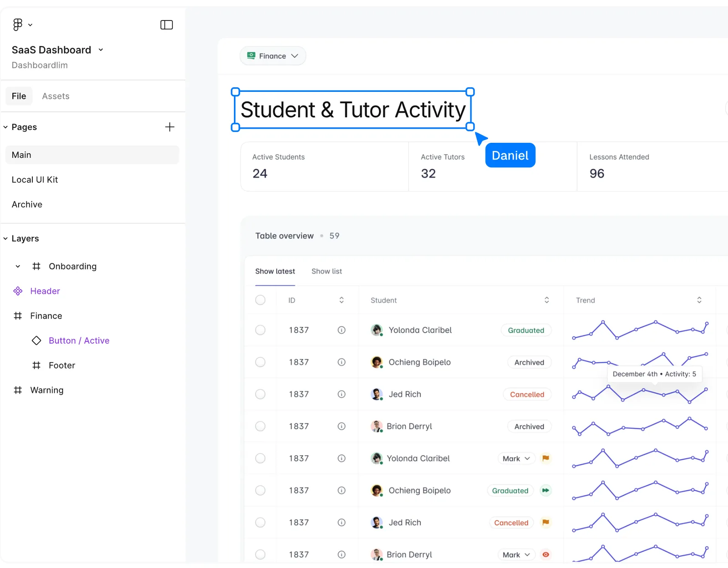Select the Show latest tab
Image resolution: width=728 pixels, height=568 pixels.
(x=275, y=271)
